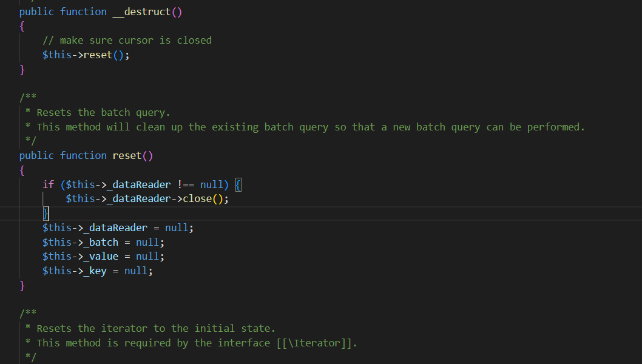Click the [[\Iterator]] reference in comment
The width and height of the screenshot is (642, 364).
(x=314, y=343)
